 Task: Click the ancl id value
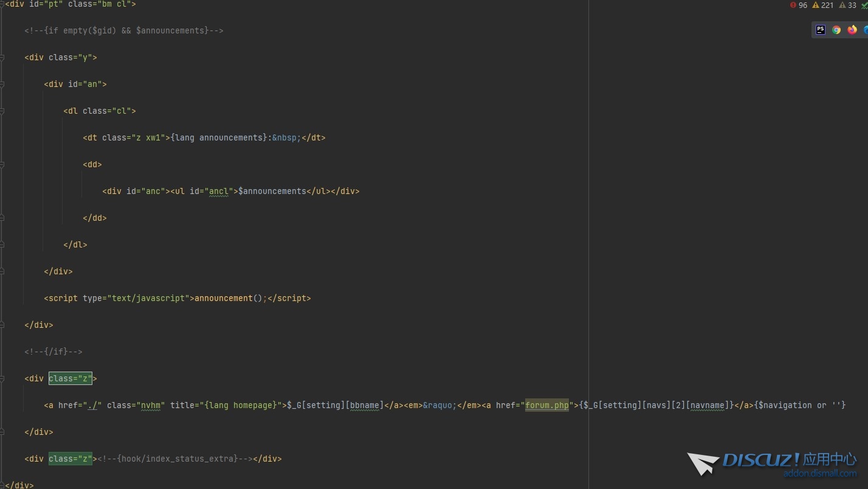click(219, 191)
